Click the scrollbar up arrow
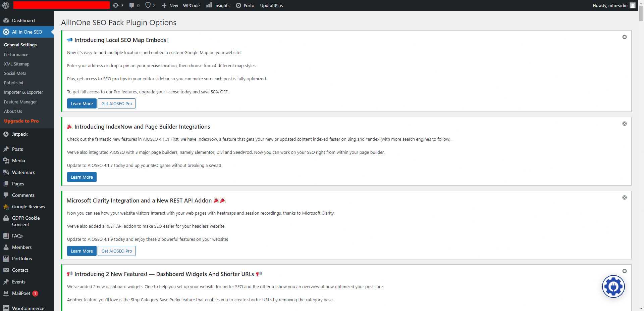 tap(641, 2)
